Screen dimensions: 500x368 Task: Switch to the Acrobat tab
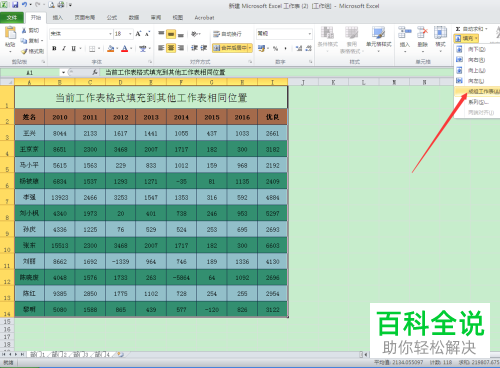point(204,18)
